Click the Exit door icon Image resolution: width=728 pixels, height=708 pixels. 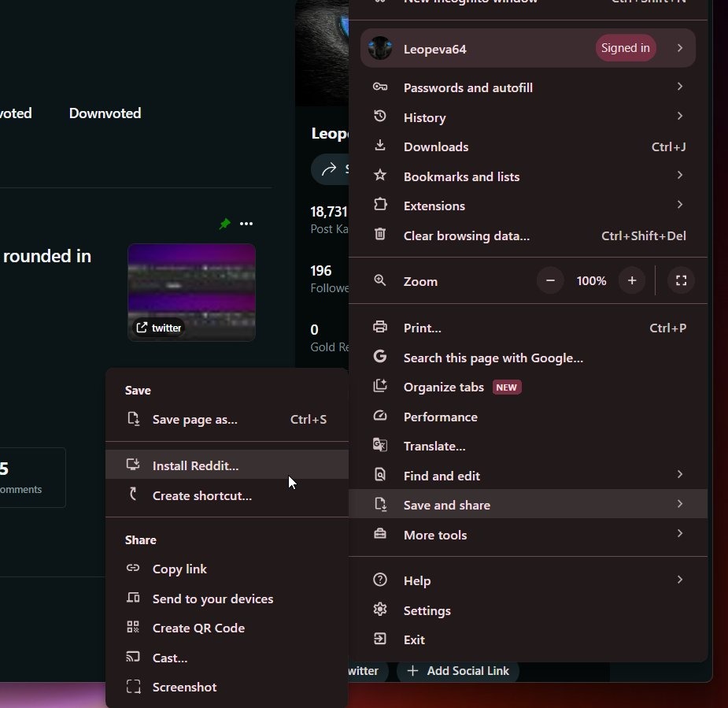tap(380, 639)
